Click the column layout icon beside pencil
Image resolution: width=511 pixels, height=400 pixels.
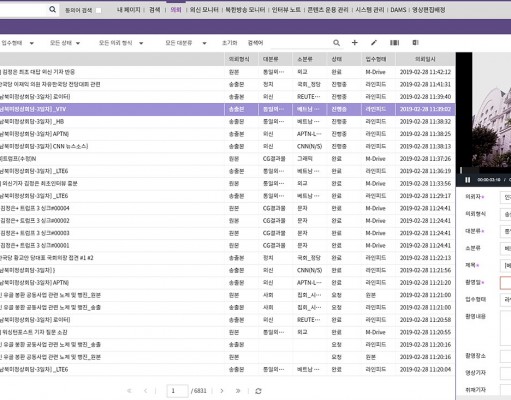(x=394, y=43)
